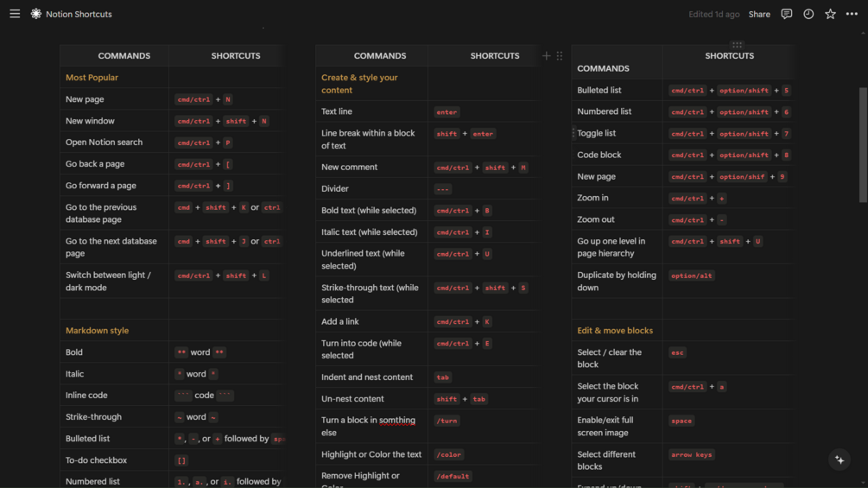This screenshot has width=868, height=488.
Task: Select the Create & style your content cell
Action: [371, 84]
